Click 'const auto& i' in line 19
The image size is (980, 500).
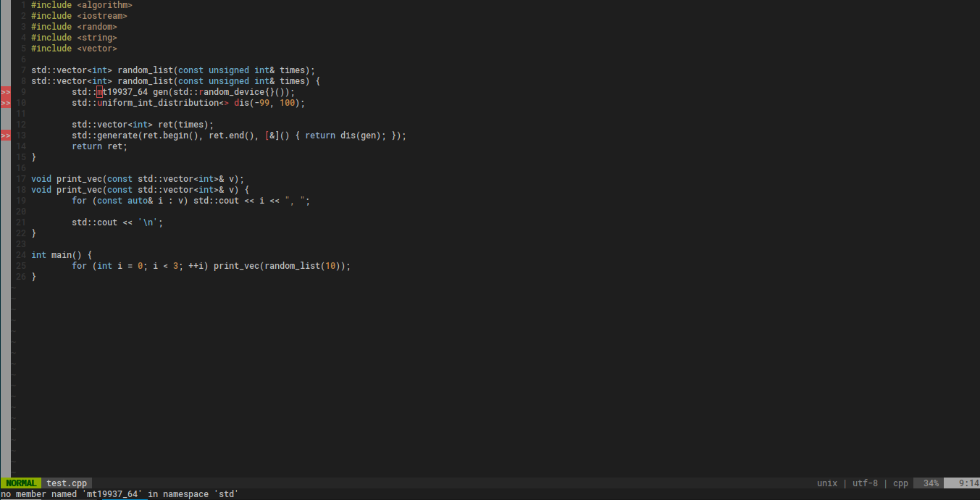[x=130, y=201]
